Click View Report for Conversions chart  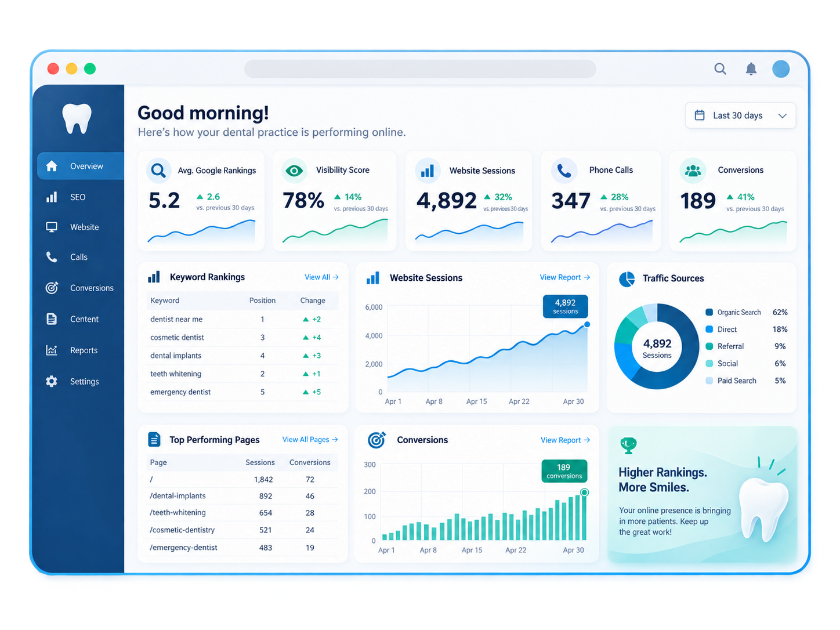(566, 440)
